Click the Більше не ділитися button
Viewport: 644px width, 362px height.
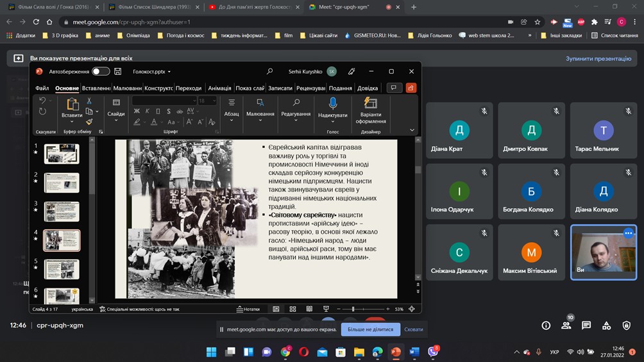[371, 329]
